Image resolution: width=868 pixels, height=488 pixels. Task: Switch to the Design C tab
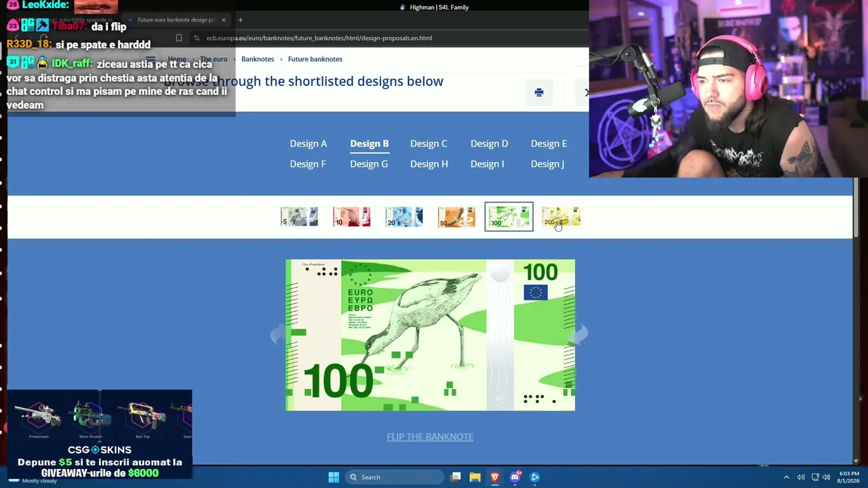429,144
